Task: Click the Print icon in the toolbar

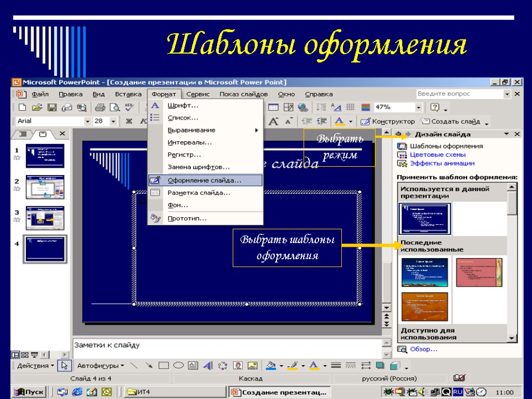Action: click(100, 108)
